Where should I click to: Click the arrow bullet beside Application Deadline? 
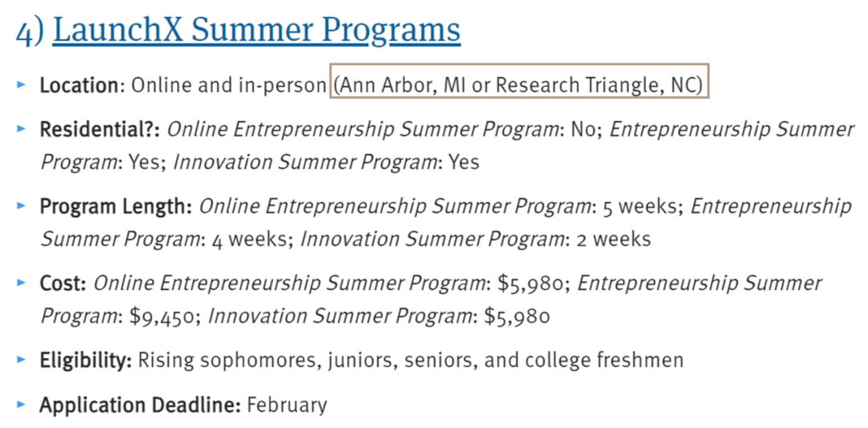[x=21, y=404]
